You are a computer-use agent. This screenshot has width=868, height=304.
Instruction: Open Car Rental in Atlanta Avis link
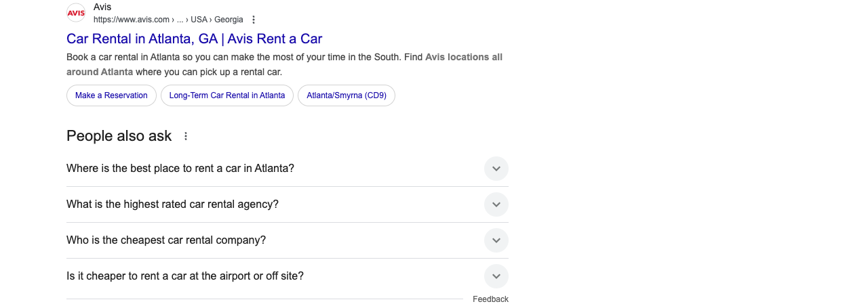click(194, 39)
